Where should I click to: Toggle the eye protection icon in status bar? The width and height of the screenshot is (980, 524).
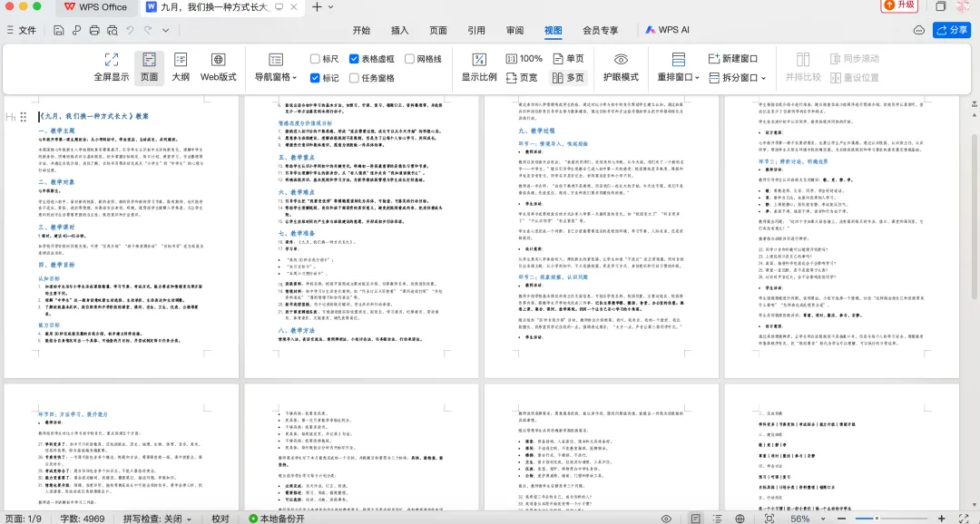coord(667,519)
